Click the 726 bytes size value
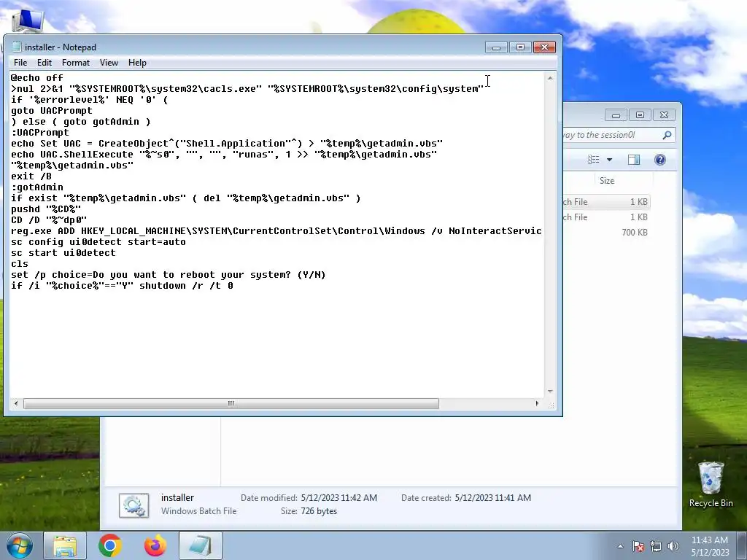 click(319, 511)
